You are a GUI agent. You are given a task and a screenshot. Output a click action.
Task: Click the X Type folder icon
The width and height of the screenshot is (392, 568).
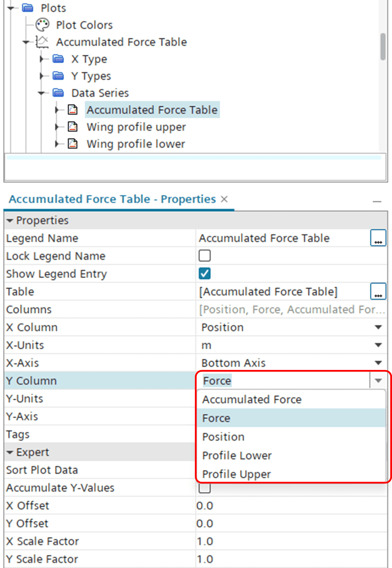click(58, 59)
